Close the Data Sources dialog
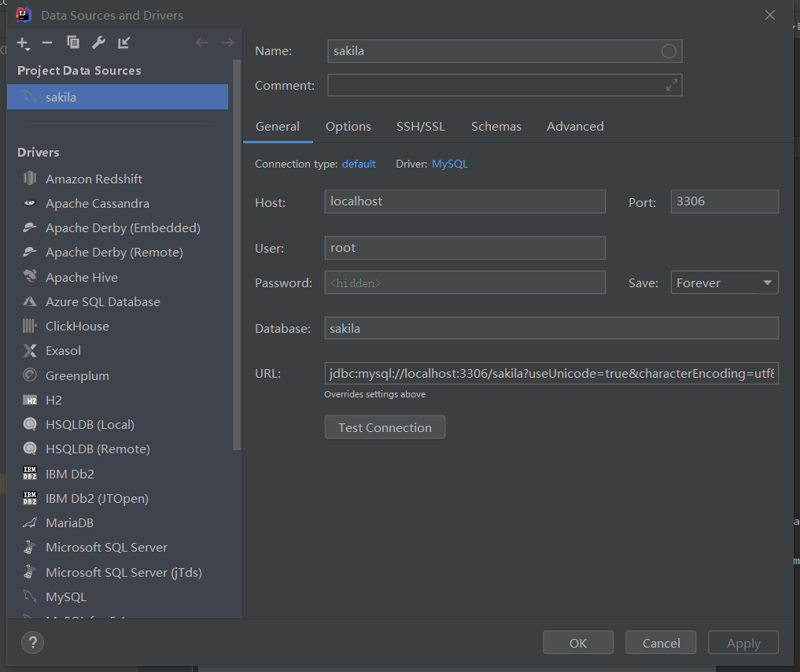Viewport: 800px width, 672px height. click(x=770, y=15)
